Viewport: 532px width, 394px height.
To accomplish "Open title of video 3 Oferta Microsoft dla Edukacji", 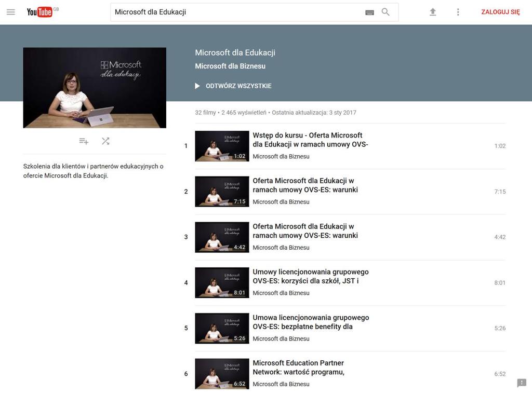I will [x=305, y=231].
